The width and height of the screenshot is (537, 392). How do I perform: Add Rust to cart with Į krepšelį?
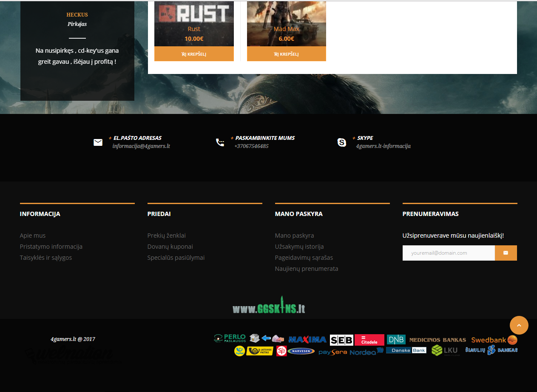[194, 54]
